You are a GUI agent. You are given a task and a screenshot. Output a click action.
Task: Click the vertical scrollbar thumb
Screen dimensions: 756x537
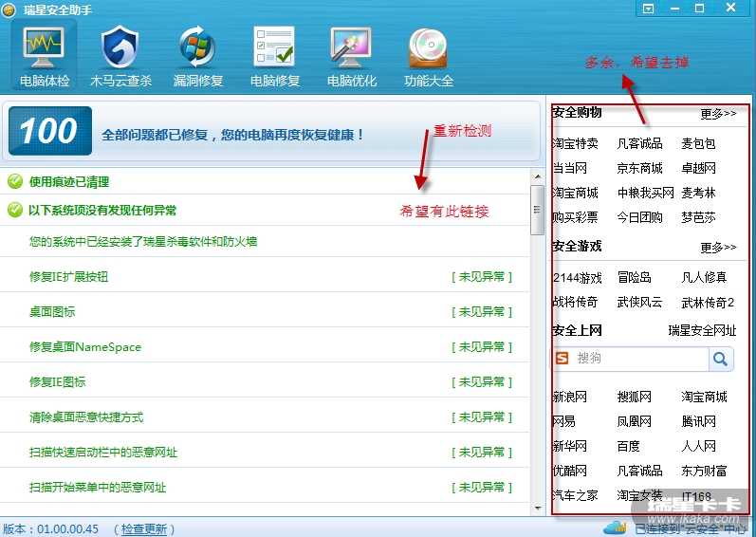pyautogui.click(x=537, y=210)
